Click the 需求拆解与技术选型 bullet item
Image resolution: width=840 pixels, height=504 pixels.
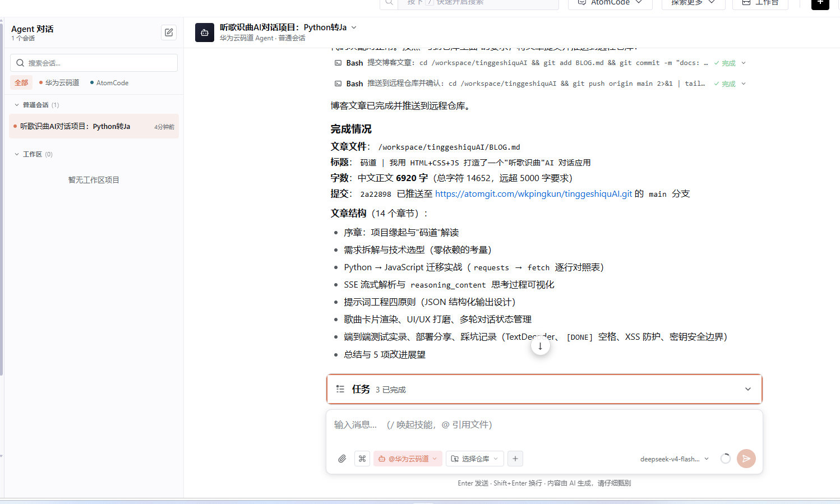tap(418, 249)
